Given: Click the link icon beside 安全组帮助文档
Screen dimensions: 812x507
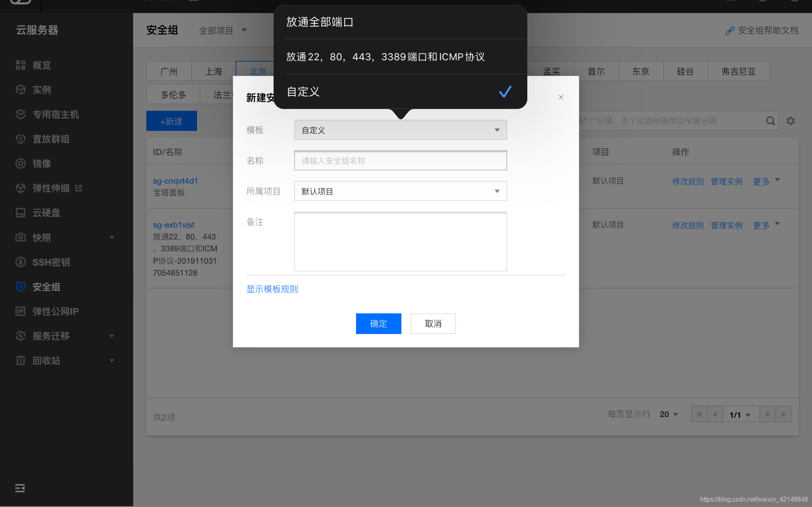Looking at the screenshot, I should [x=730, y=31].
